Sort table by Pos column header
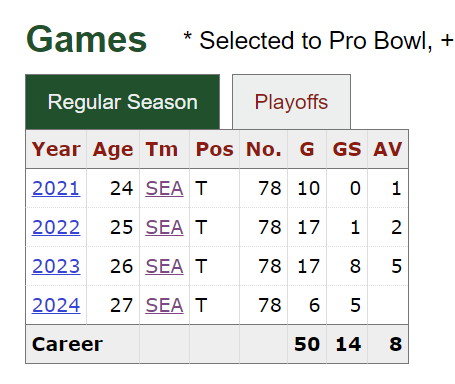455x384 pixels. (x=215, y=149)
